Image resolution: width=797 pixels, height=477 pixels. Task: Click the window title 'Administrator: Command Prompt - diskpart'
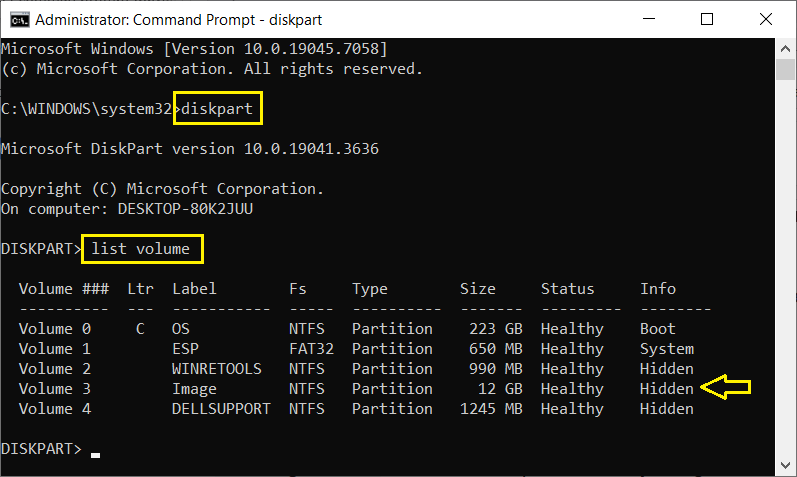(x=178, y=20)
